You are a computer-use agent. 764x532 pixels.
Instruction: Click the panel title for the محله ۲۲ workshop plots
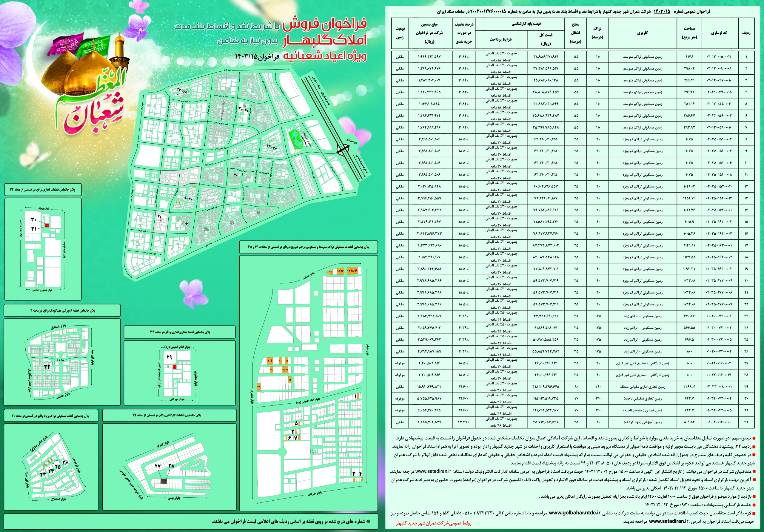coord(170,415)
